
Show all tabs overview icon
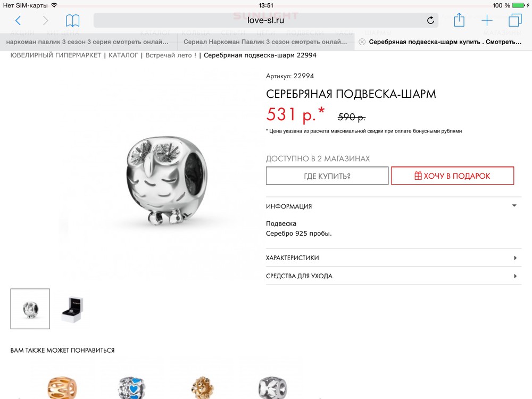pos(514,20)
